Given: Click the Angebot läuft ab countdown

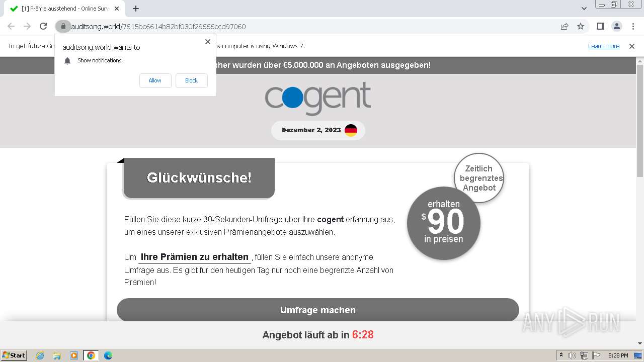Looking at the screenshot, I should (318, 335).
